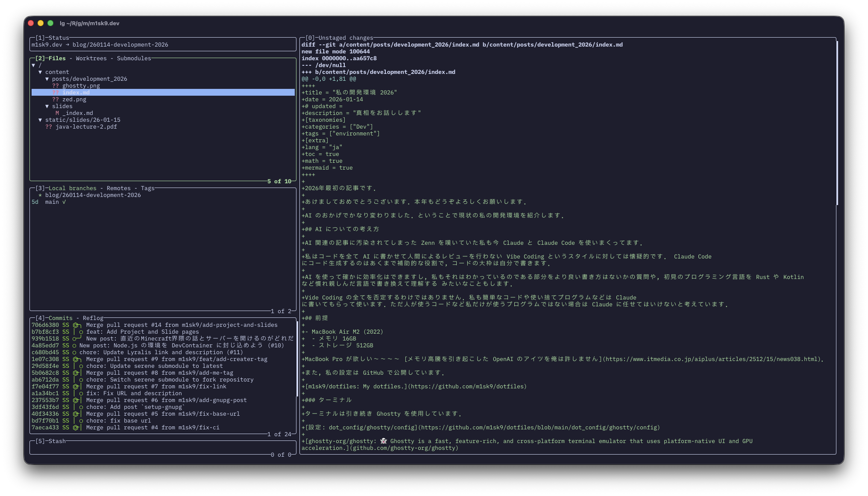The width and height of the screenshot is (868, 496).
Task: Collapse the static/slides/26-01-15 folder
Action: point(40,120)
